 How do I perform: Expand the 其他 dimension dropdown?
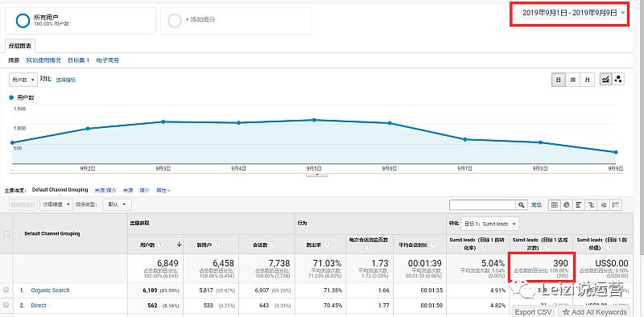pos(163,191)
